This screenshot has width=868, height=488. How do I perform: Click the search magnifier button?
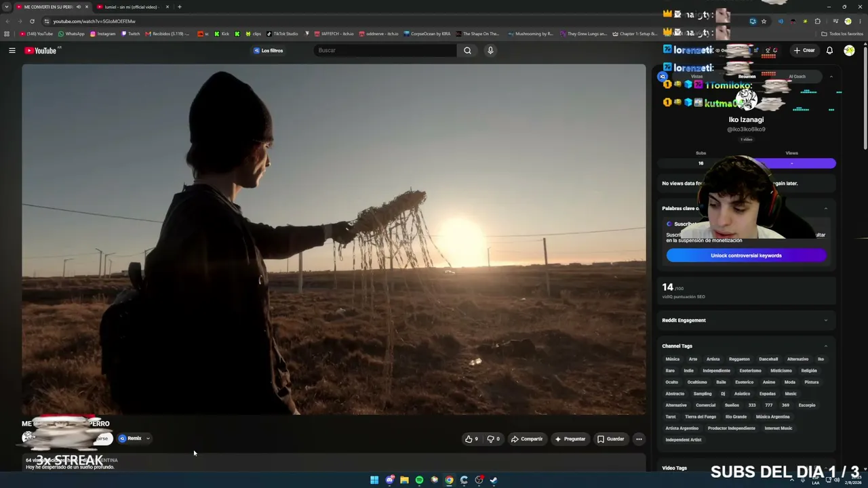coord(467,50)
